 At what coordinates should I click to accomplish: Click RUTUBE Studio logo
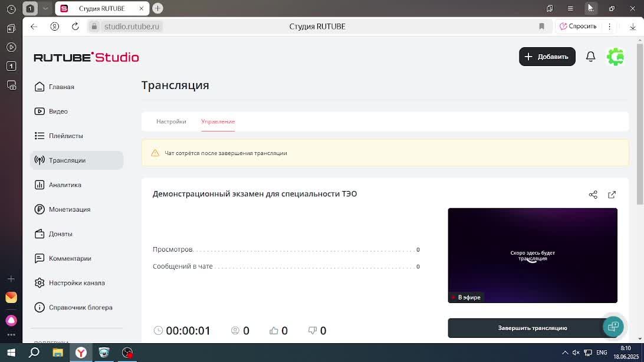[86, 57]
